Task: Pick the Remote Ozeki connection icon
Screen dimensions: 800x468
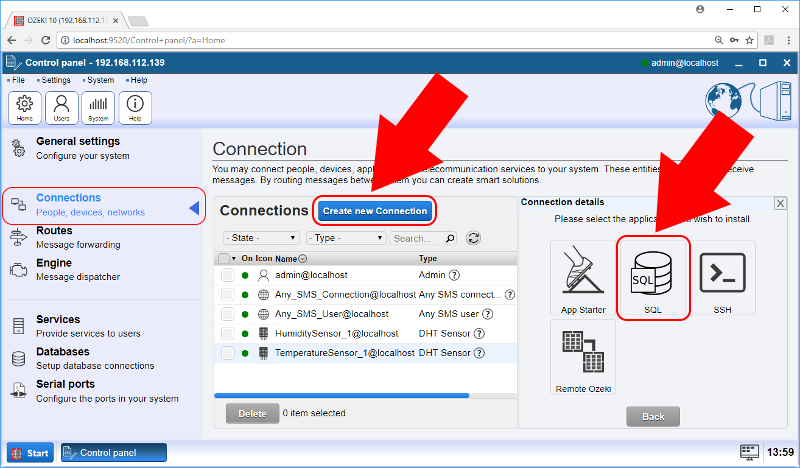Action: (x=583, y=355)
